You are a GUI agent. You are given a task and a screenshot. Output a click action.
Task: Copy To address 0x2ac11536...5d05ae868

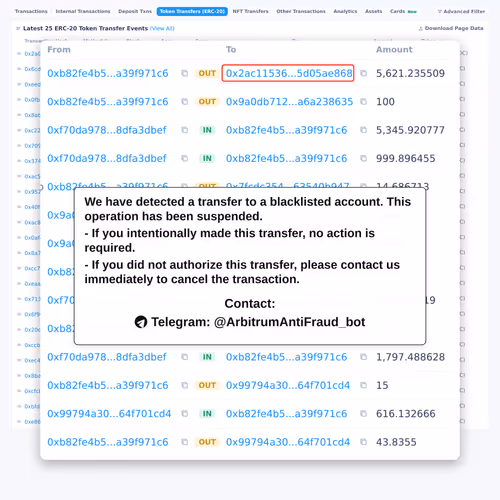tap(364, 73)
